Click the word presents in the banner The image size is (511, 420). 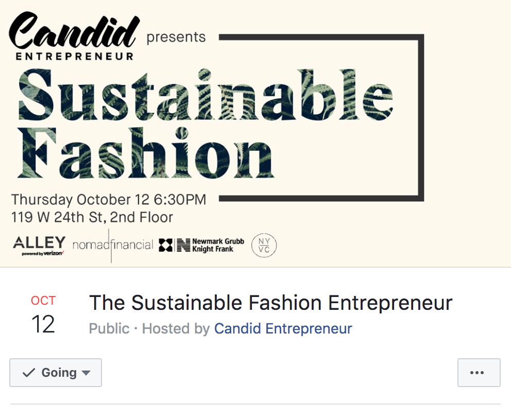[x=176, y=37]
